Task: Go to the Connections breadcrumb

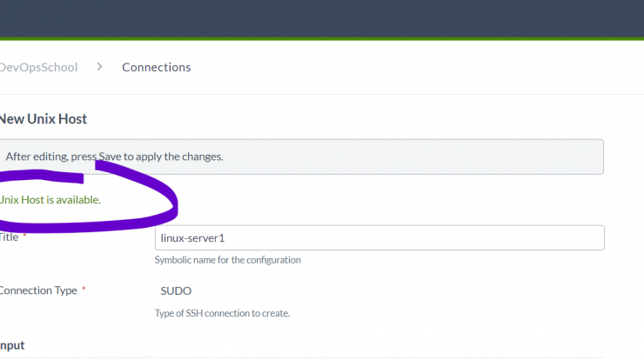Action: pyautogui.click(x=156, y=67)
